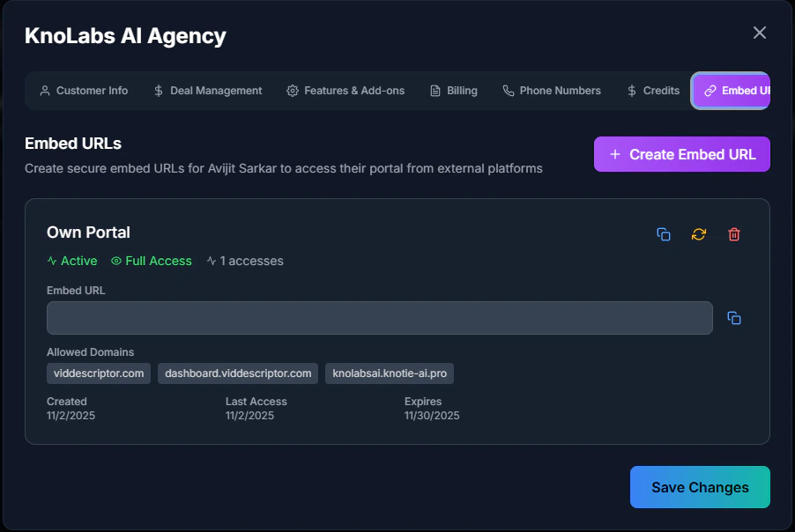Screen dimensions: 795x532
Task: Delete Own Portal using the trash icon
Action: click(734, 233)
